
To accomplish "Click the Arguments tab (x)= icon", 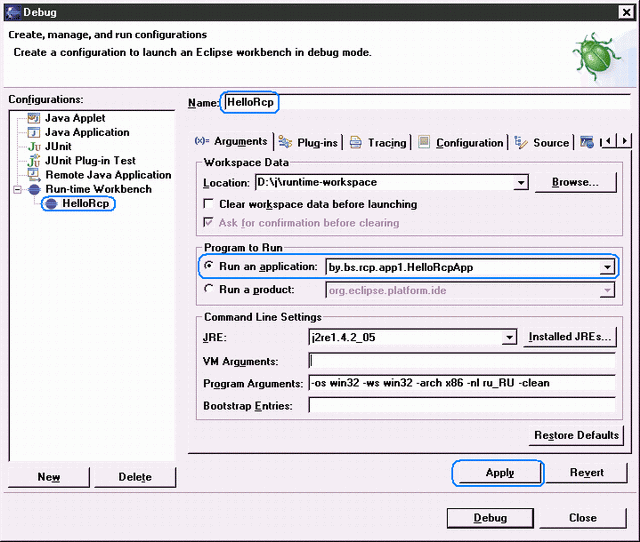I will coord(202,141).
